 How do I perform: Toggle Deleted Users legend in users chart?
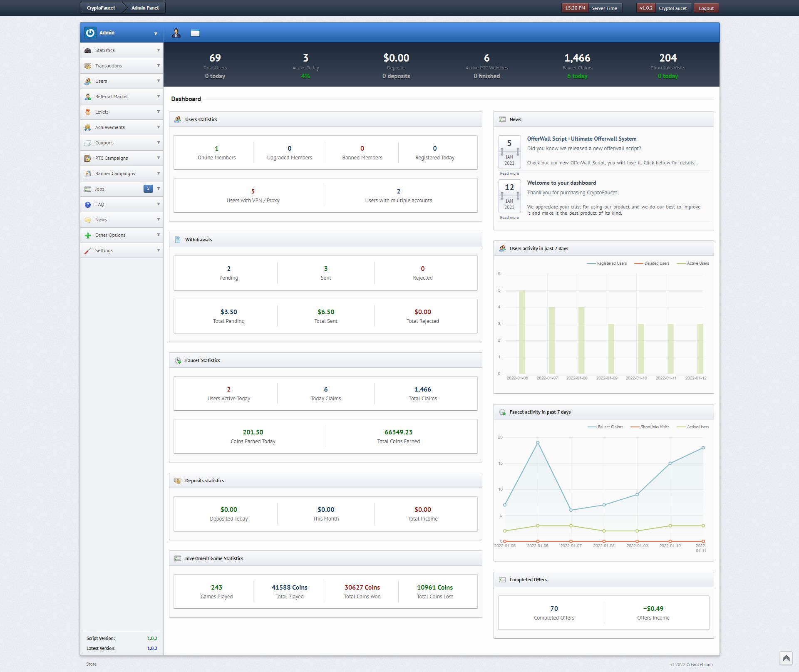656,263
